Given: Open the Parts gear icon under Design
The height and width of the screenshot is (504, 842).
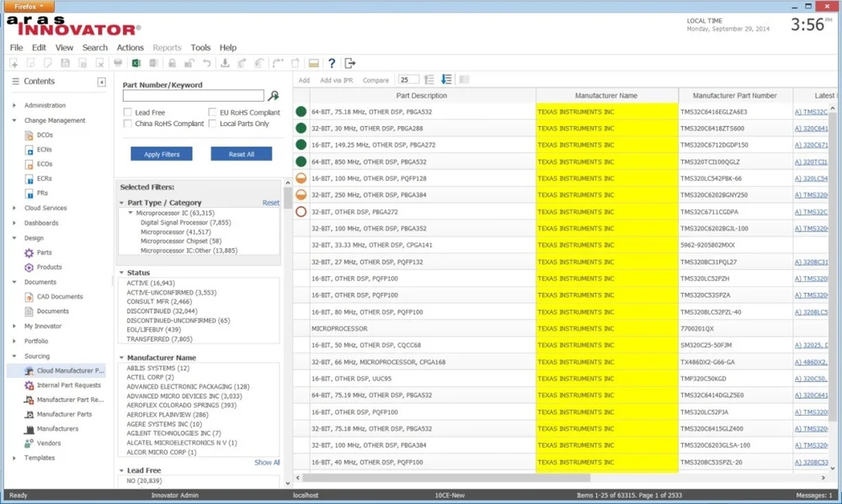Looking at the screenshot, I should point(29,252).
